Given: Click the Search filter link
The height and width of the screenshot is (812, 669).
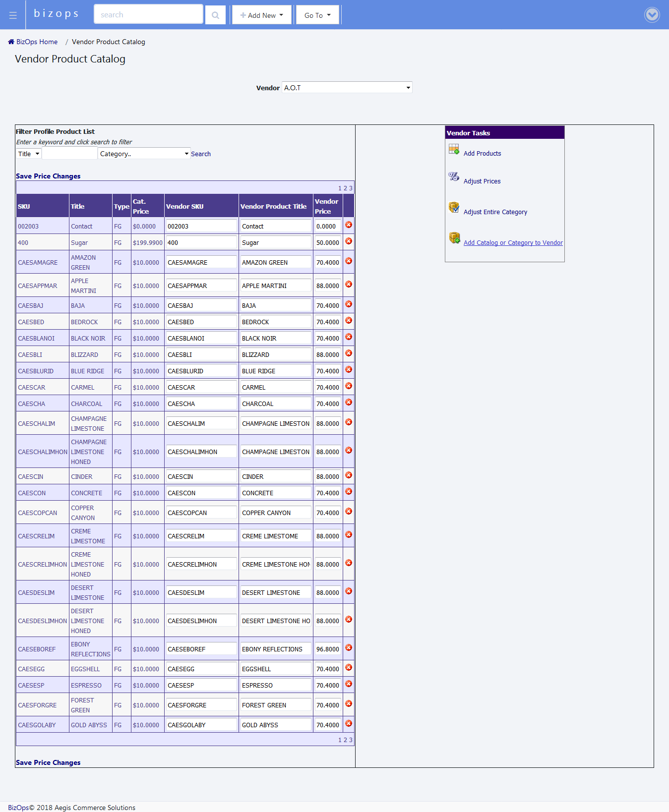Looking at the screenshot, I should (x=201, y=154).
